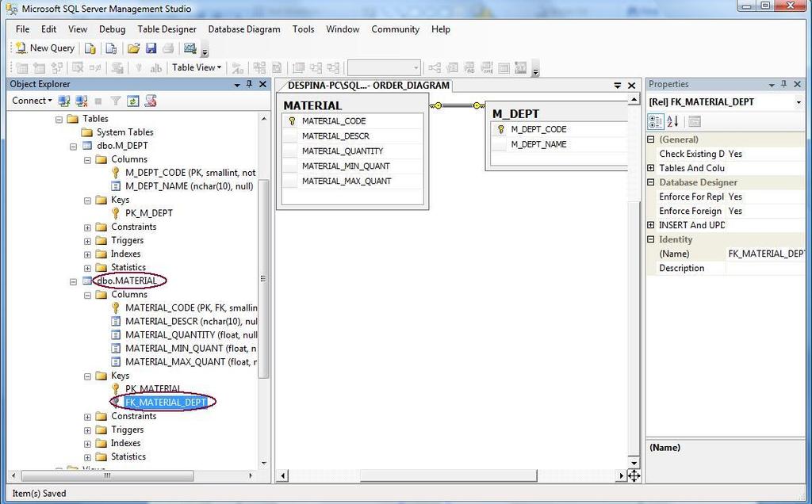The height and width of the screenshot is (504, 812).
Task: Close the ORDER_DIAGRAM document tab
Action: 631,86
